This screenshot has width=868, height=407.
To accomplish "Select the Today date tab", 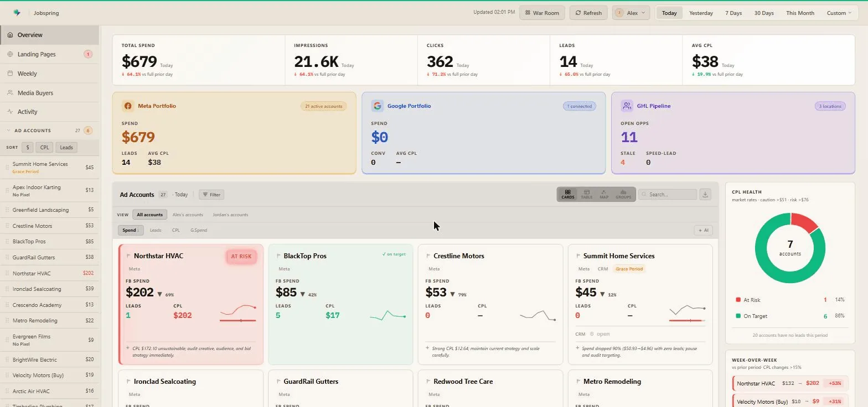I will [x=669, y=13].
